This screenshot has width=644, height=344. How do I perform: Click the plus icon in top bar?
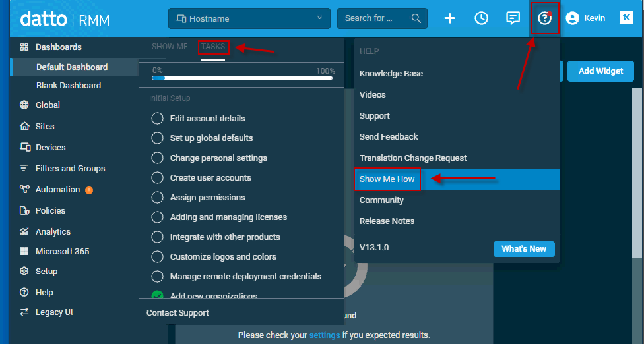pyautogui.click(x=449, y=18)
